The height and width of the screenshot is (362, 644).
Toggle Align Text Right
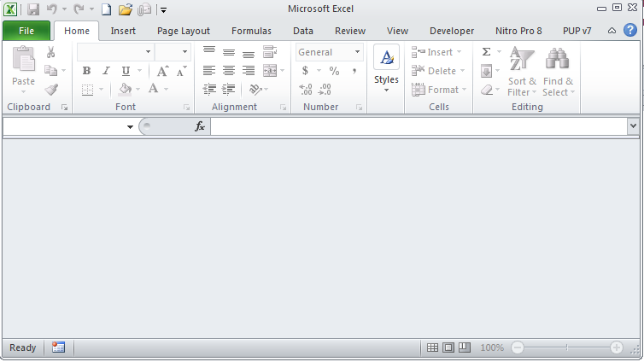click(x=249, y=71)
